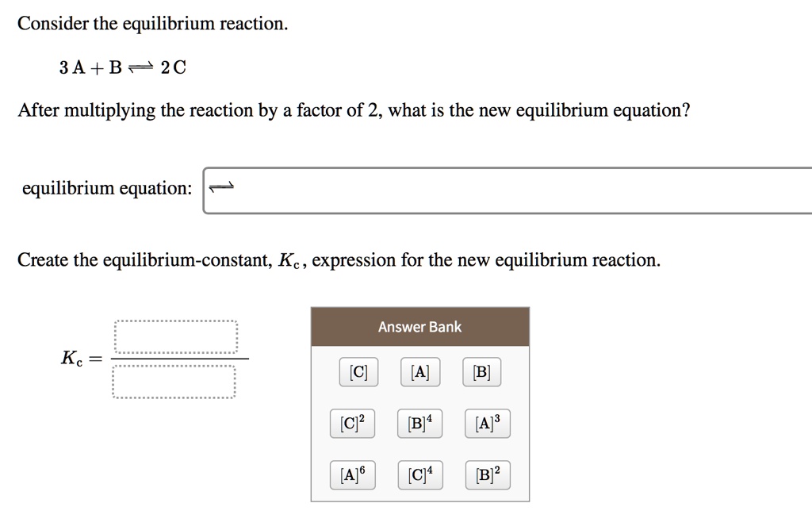This screenshot has height=530, width=812.
Task: Pick the [A]³ answer tile
Action: (486, 423)
